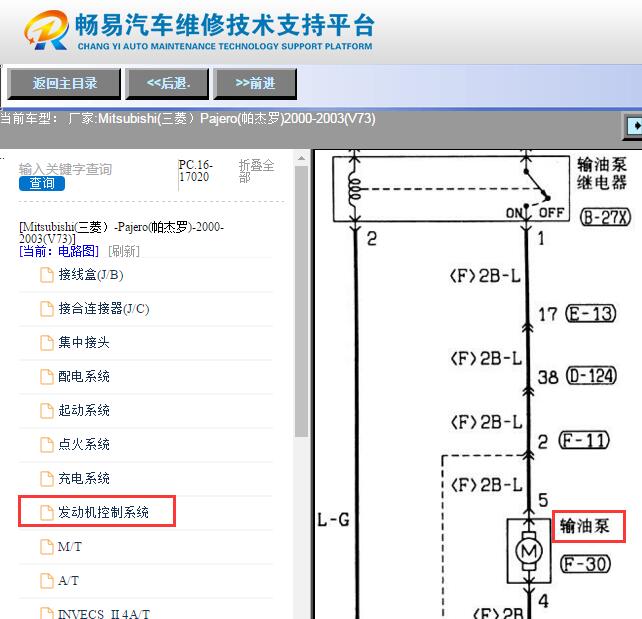This screenshot has height=619, width=642.
Task: Click the left panel vertical scrollbar thumb
Action: pos(301,301)
